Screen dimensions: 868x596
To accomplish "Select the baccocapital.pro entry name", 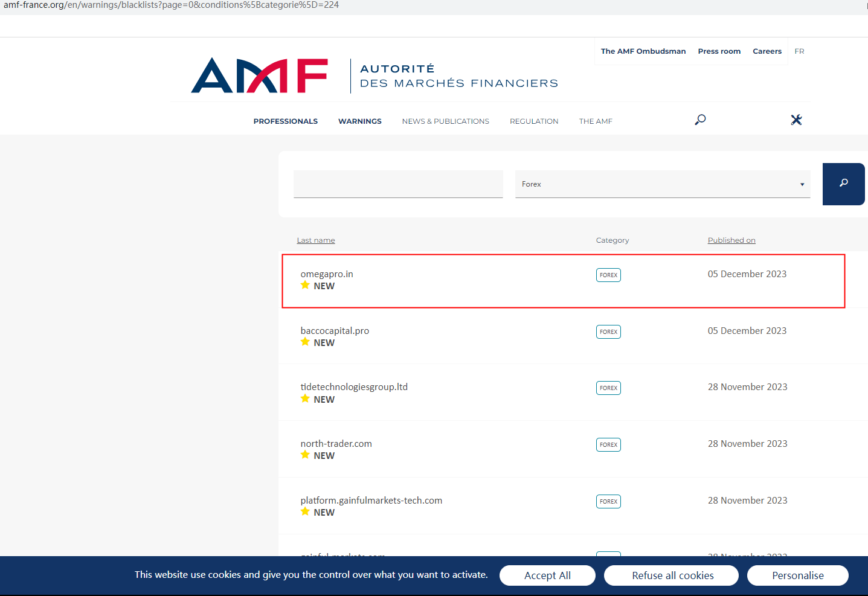I will (x=335, y=331).
